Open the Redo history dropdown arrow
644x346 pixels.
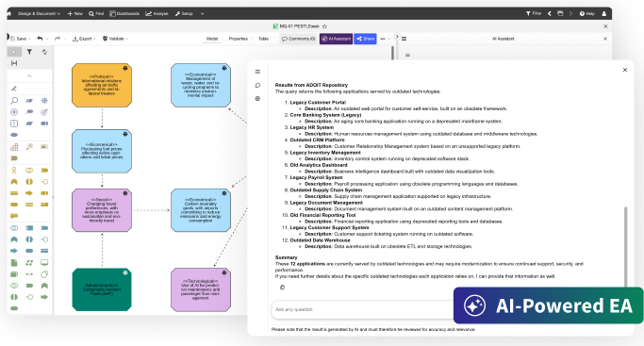click(65, 39)
